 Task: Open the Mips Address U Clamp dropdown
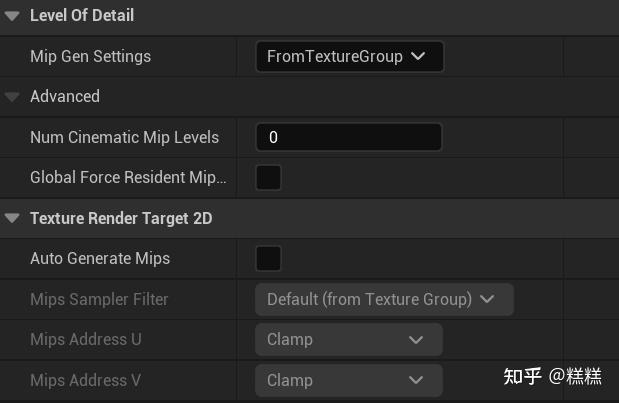349,340
